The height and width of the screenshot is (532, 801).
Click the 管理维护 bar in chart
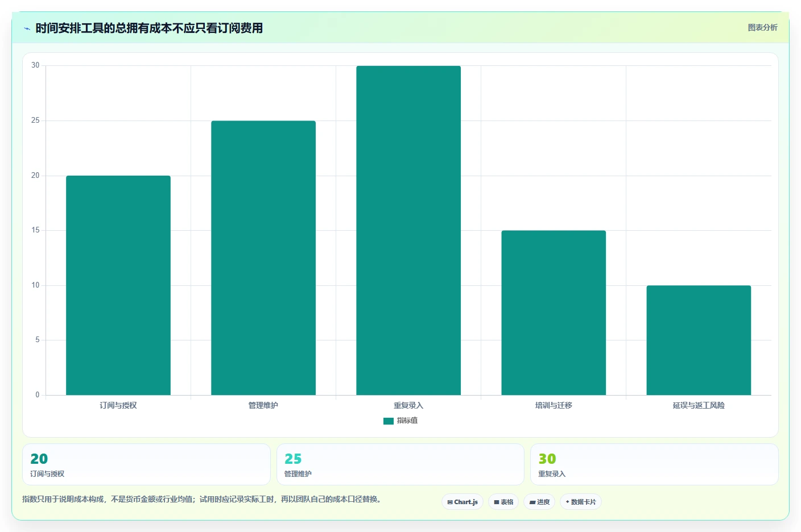point(263,258)
